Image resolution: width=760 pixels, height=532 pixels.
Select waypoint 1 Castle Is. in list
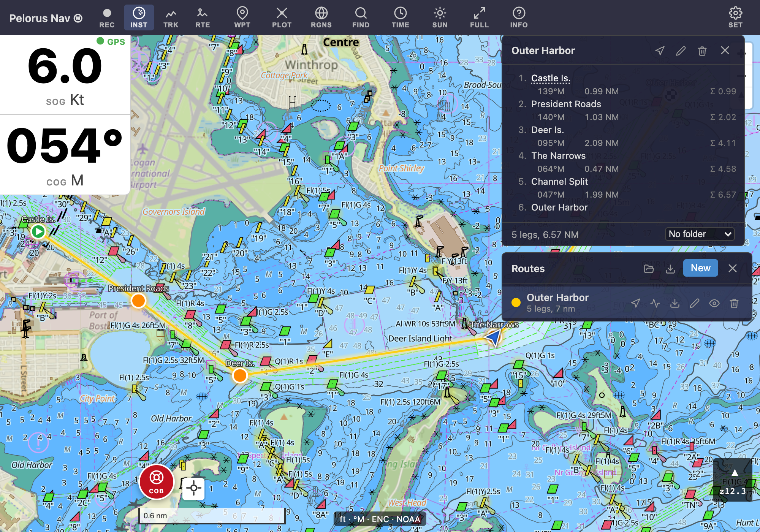[x=551, y=78]
